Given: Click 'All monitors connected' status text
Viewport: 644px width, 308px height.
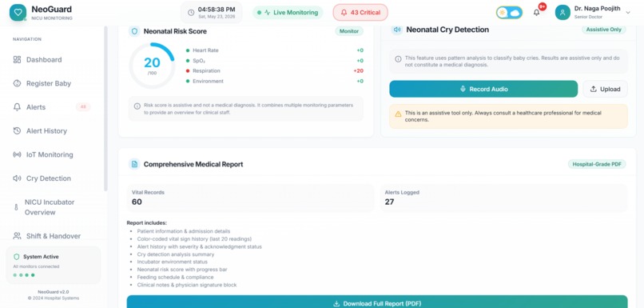Looking at the screenshot, I should pyautogui.click(x=36, y=266).
